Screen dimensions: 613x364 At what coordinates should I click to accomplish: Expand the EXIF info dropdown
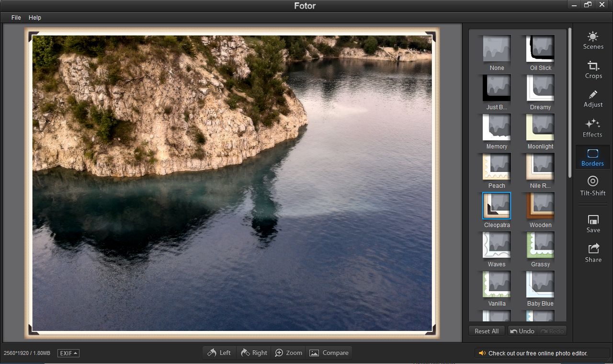(68, 353)
